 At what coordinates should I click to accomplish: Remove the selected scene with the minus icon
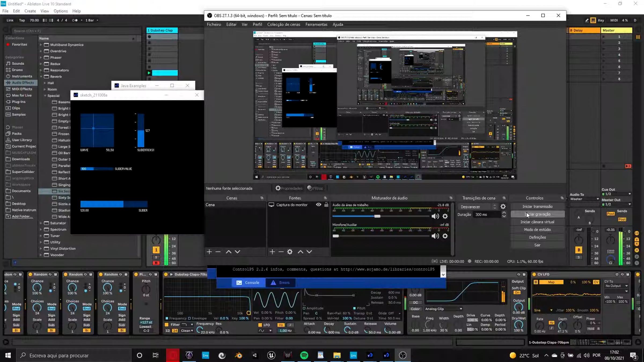coord(218,252)
